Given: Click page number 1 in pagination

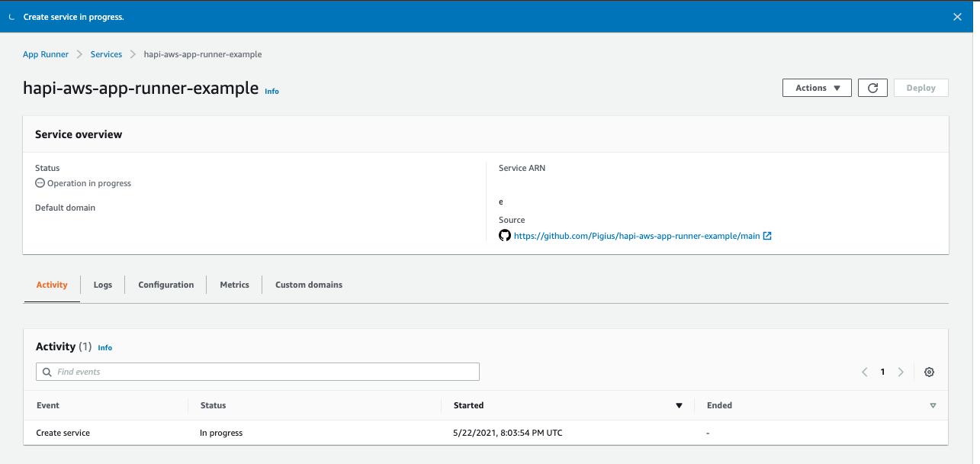Looking at the screenshot, I should click(x=883, y=372).
